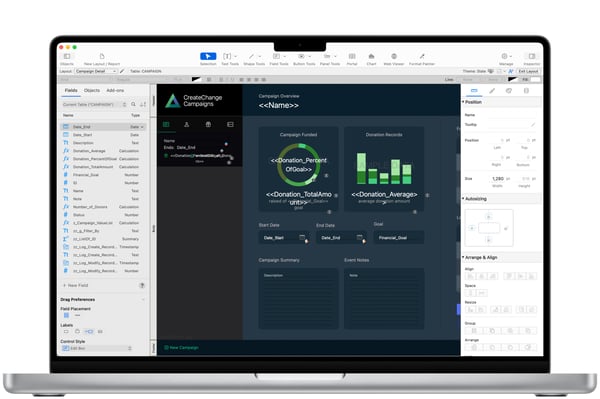Choose the Shape Tools line icon
The width and height of the screenshot is (600, 399).
pyautogui.click(x=251, y=56)
